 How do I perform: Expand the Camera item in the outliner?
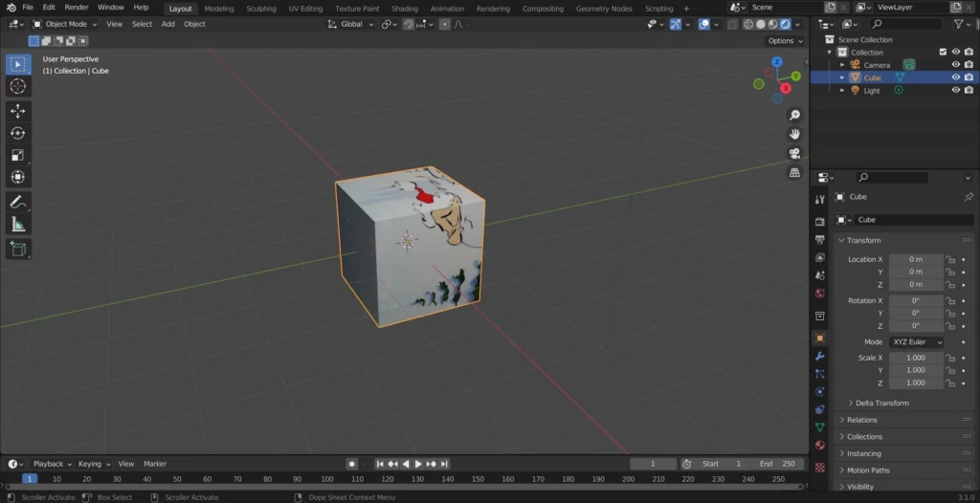coord(842,65)
